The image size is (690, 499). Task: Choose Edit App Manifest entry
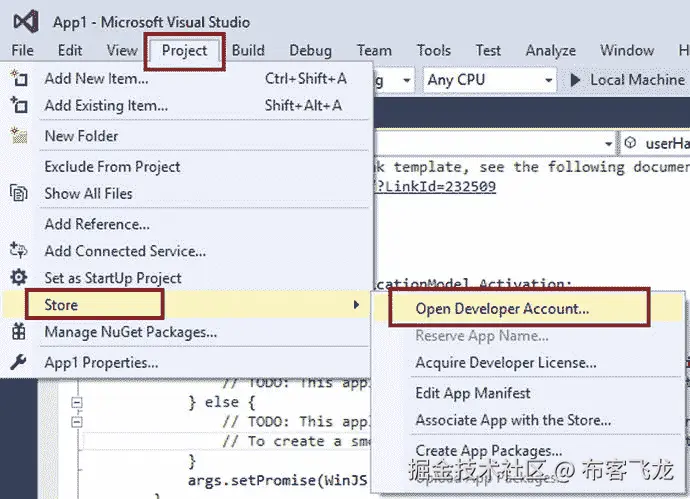pos(528,393)
